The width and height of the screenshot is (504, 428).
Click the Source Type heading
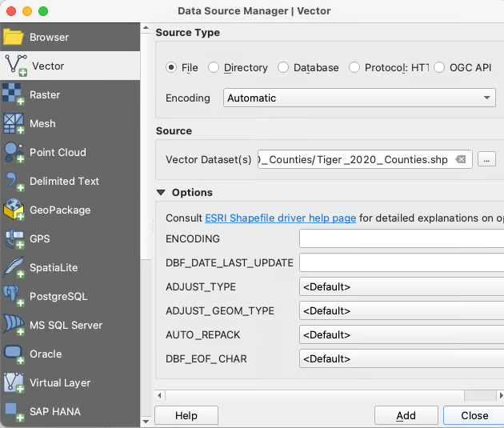click(188, 33)
